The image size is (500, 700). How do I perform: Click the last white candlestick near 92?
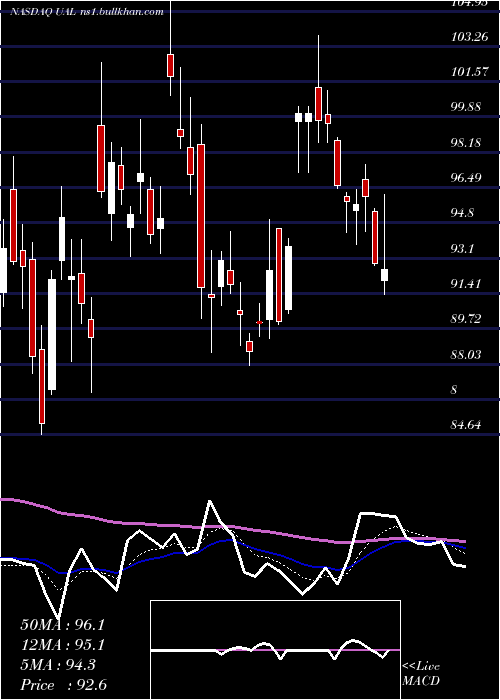pos(384,275)
